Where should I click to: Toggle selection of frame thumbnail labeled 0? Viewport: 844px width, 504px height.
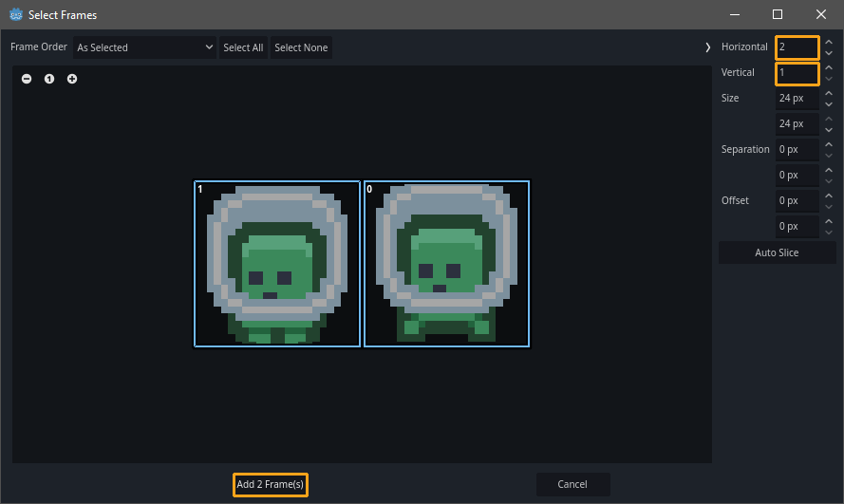click(446, 264)
